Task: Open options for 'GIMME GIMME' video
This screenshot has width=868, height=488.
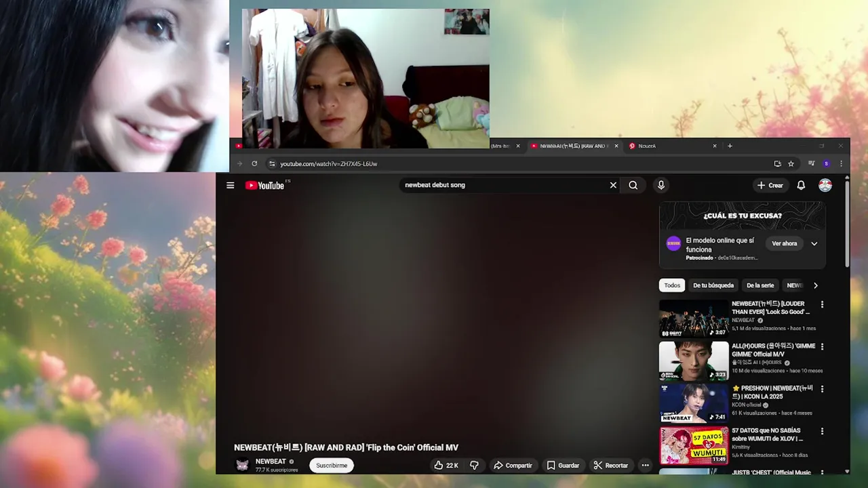Action: tap(822, 346)
